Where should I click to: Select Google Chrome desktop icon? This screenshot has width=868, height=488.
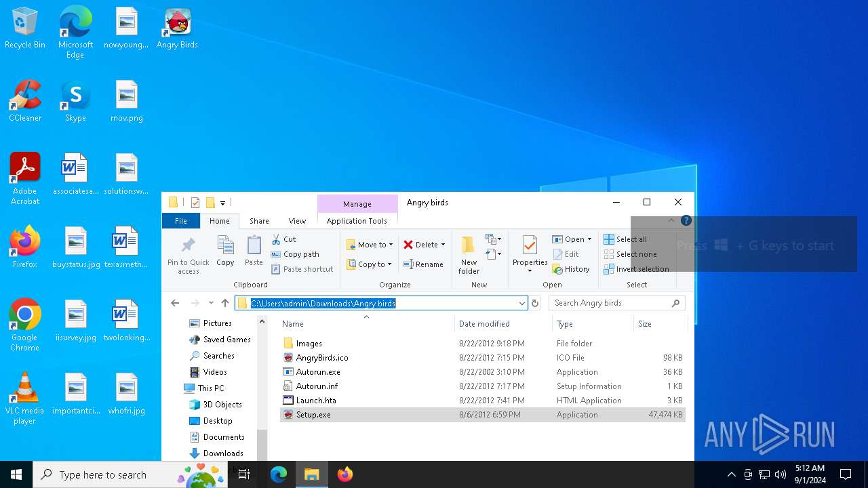24,325
